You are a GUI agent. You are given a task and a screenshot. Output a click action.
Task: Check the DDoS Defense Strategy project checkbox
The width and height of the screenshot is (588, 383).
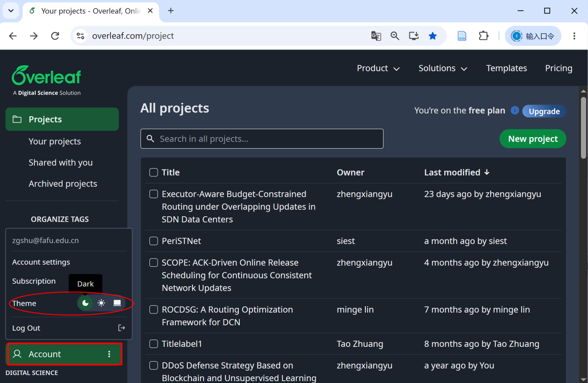[153, 365]
